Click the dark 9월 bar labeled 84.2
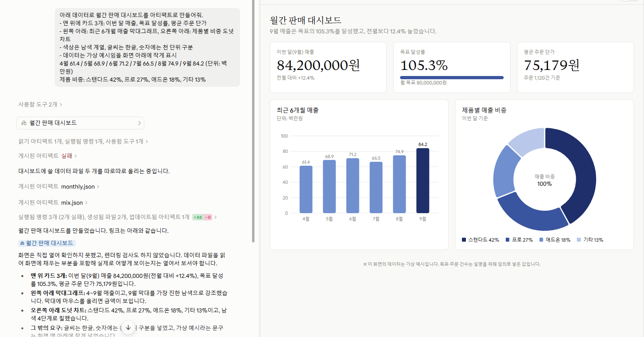644x337 pixels. pyautogui.click(x=422, y=181)
